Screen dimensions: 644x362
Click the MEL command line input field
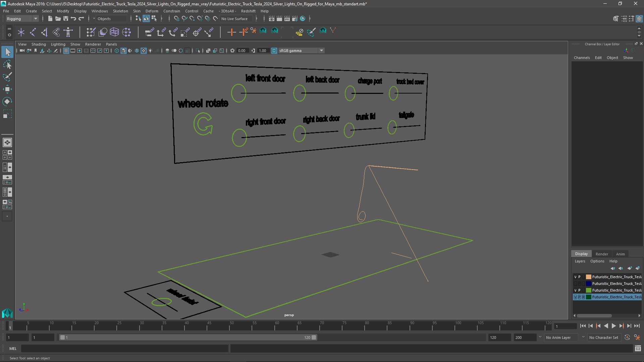pyautogui.click(x=124, y=349)
